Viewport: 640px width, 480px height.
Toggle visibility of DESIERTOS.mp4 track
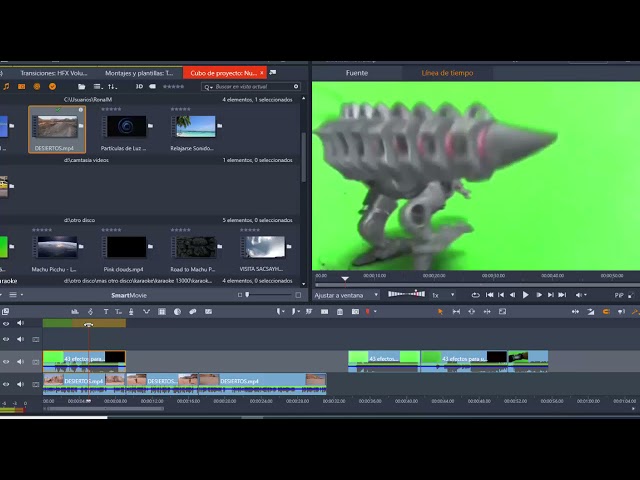coord(6,384)
